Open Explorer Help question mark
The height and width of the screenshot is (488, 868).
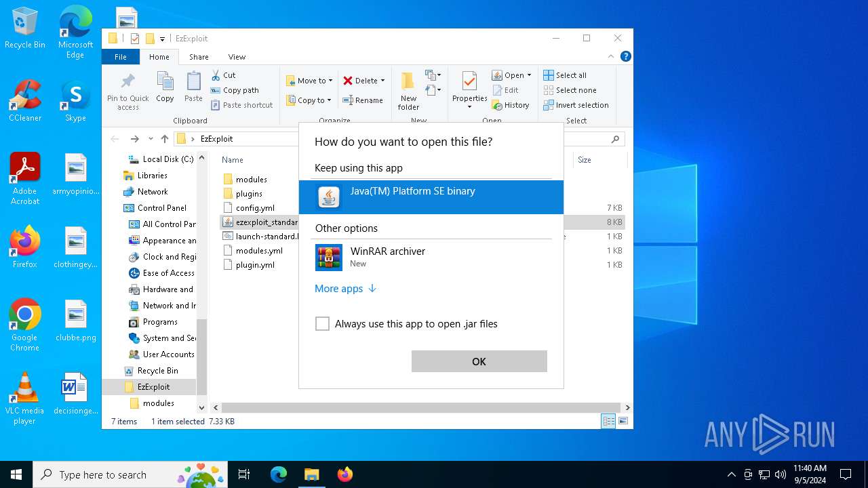[625, 56]
